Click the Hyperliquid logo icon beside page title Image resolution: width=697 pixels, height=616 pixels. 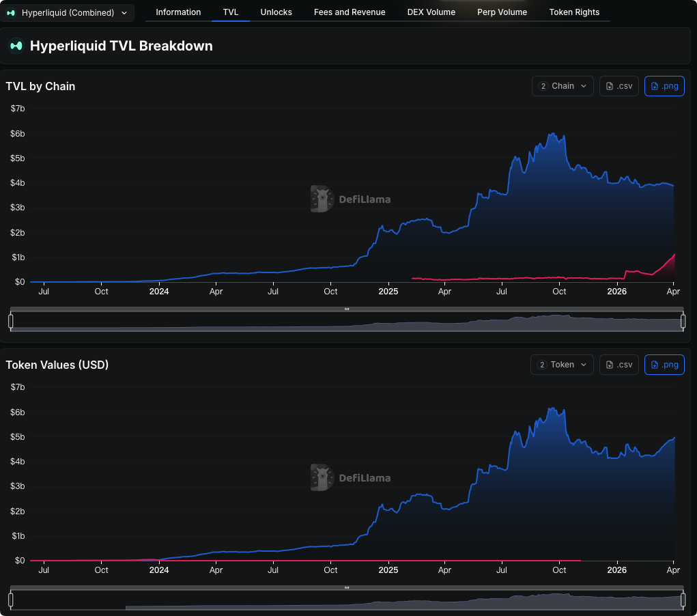[x=16, y=46]
